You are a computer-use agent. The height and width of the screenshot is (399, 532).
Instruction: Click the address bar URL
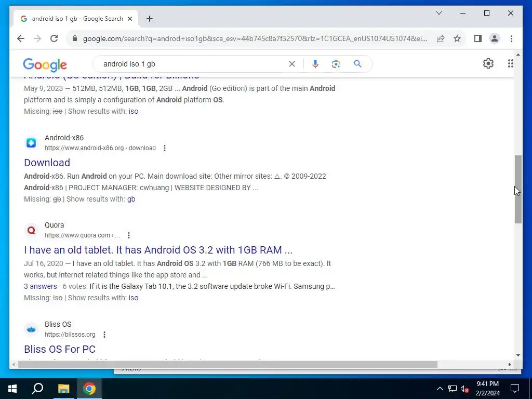255,38
